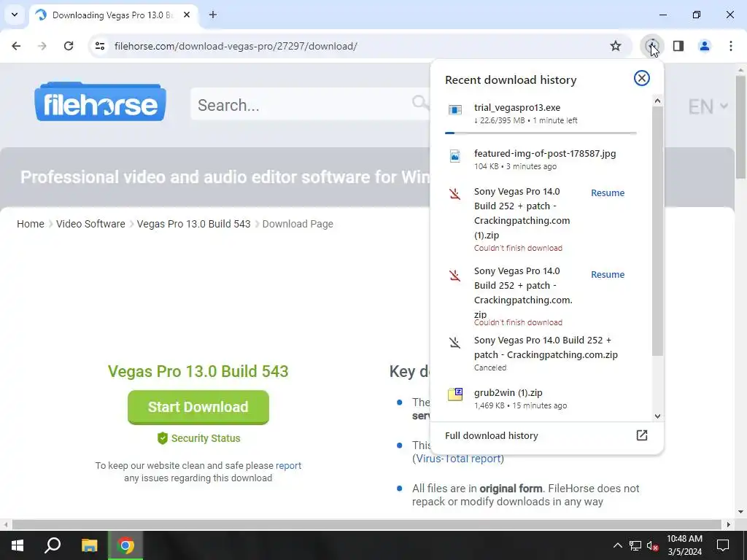The width and height of the screenshot is (747, 560).
Task: Show hidden system tray icons
Action: 617,545
